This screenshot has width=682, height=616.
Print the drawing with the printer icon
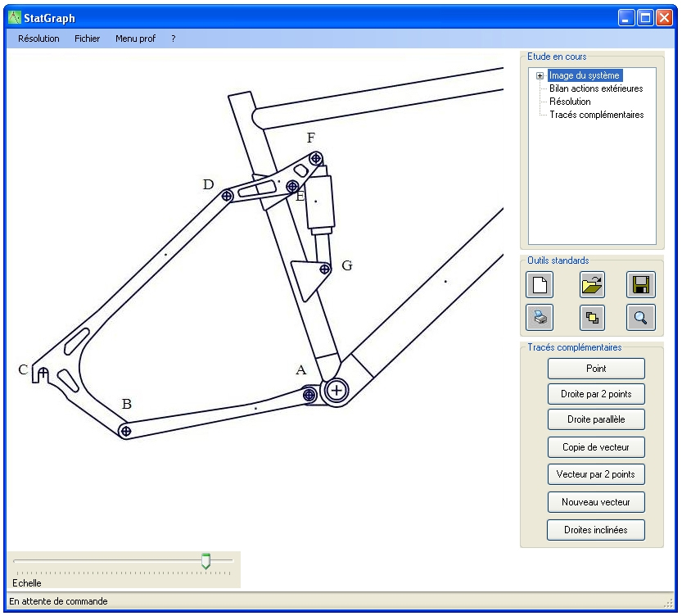pos(540,316)
